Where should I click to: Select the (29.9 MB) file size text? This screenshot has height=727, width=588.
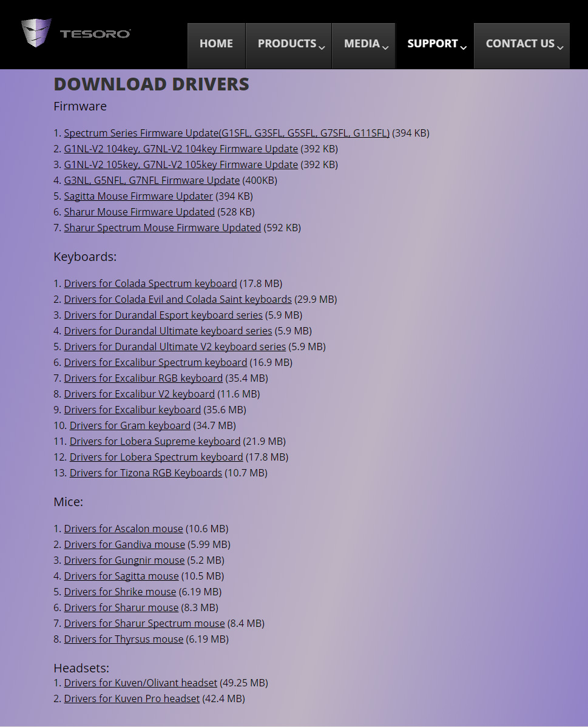(316, 299)
